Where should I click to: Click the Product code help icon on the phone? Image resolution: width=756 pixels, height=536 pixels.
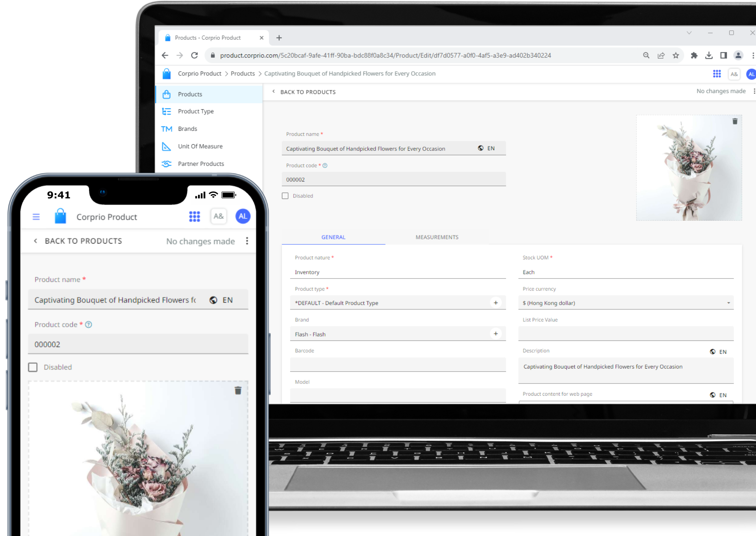[x=89, y=324]
